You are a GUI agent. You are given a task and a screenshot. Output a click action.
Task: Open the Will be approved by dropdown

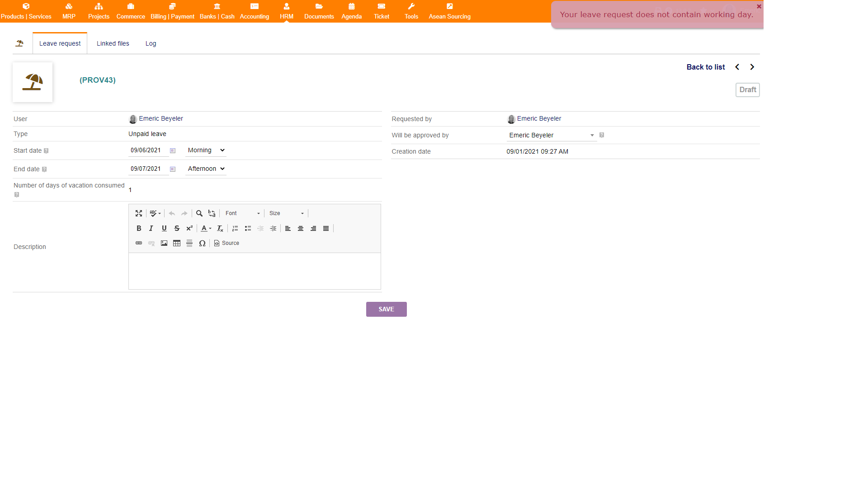(x=552, y=135)
